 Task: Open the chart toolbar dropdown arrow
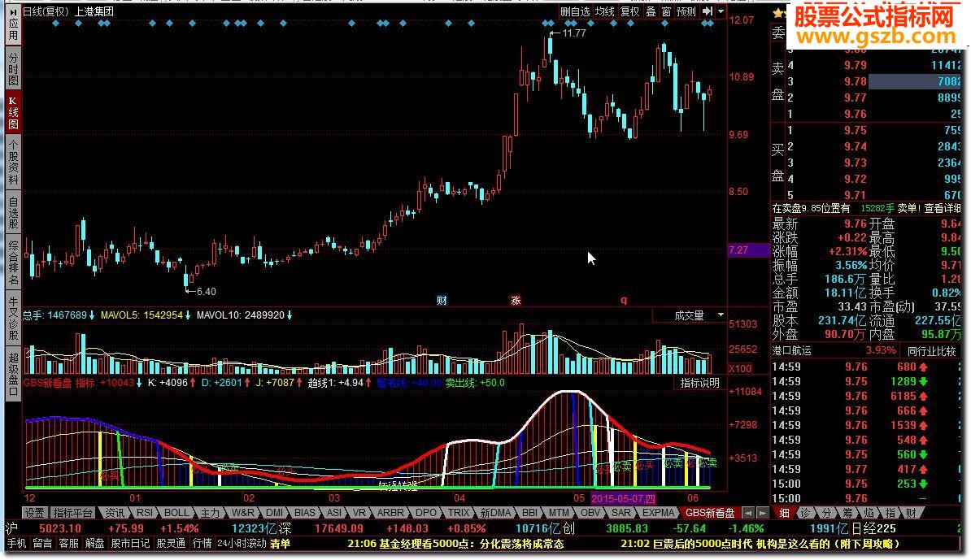click(x=721, y=11)
